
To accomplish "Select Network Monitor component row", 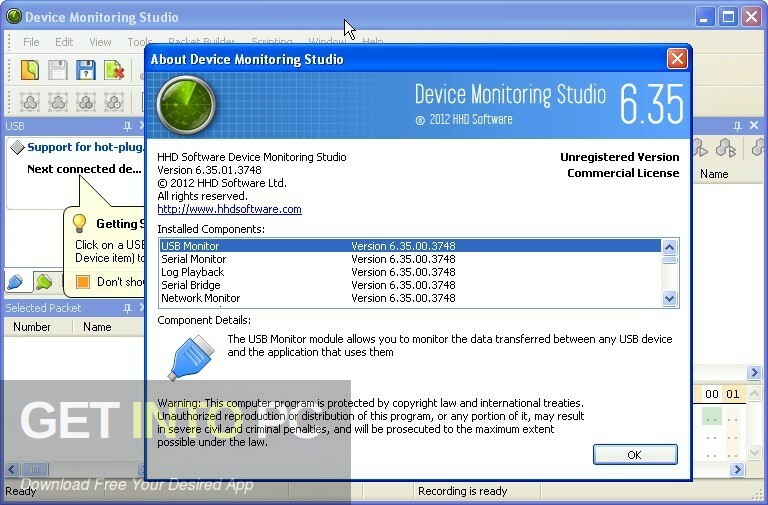I will point(410,298).
